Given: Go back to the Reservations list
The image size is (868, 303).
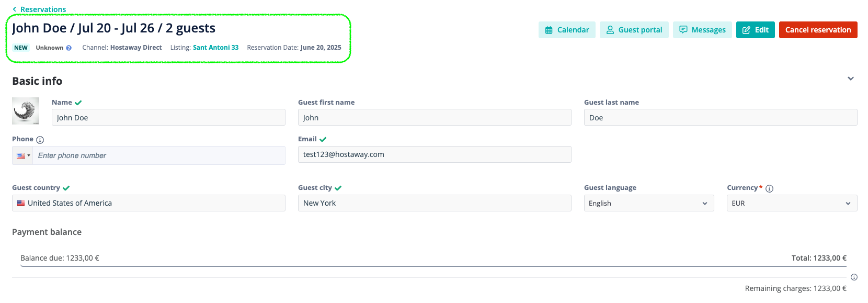Looking at the screenshot, I should point(39,9).
